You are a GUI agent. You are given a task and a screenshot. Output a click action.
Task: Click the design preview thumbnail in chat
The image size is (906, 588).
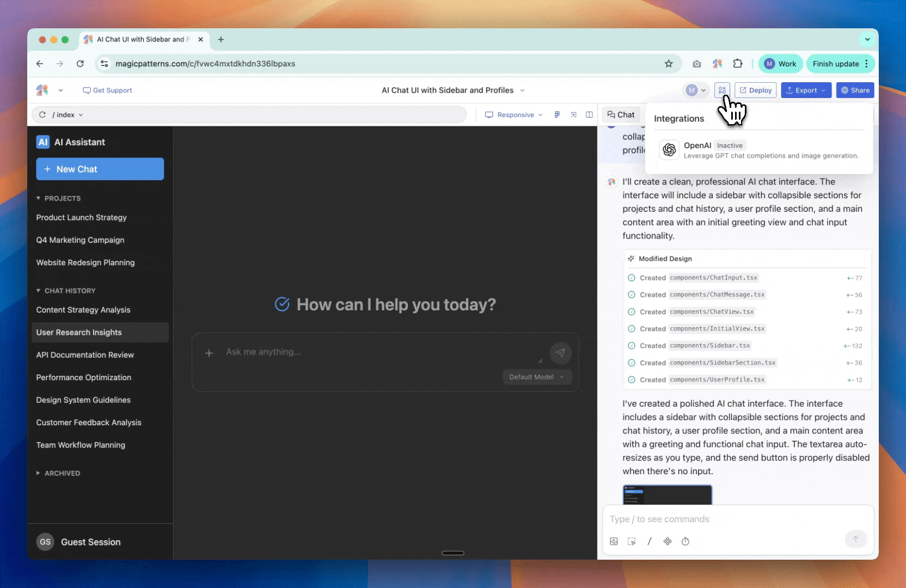click(667, 494)
